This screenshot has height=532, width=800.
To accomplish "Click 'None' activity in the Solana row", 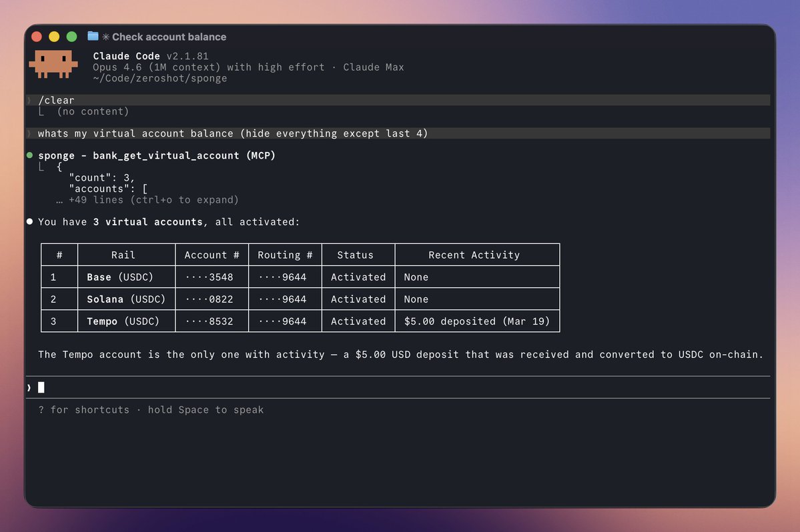I will pyautogui.click(x=416, y=299).
